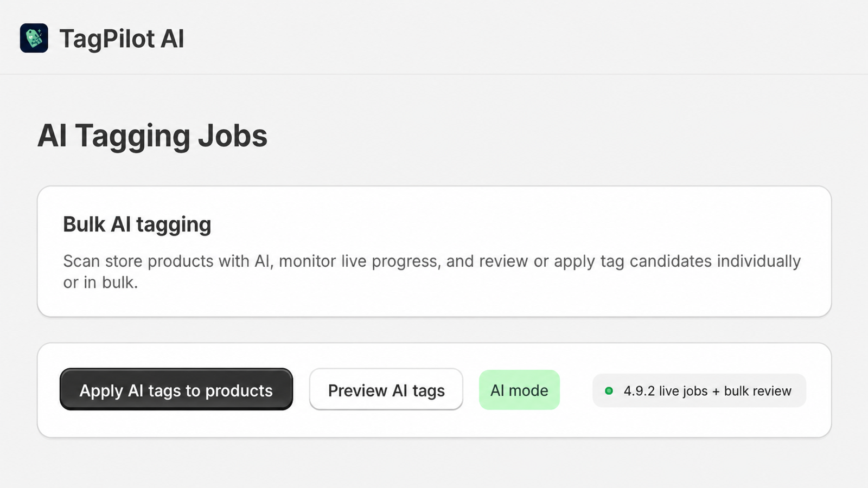
Task: Click the word 'tagging' in card title
Action: [x=174, y=225]
